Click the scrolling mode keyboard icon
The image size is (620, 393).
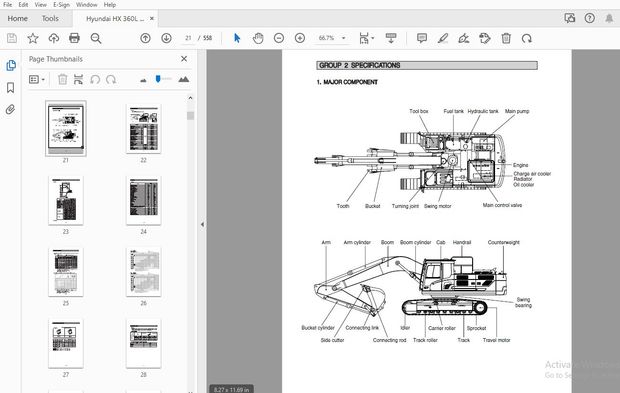coord(391,38)
